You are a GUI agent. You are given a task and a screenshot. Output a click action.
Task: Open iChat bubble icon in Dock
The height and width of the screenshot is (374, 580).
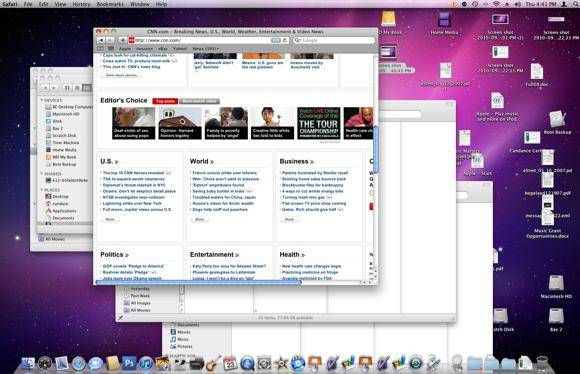pyautogui.click(x=95, y=364)
